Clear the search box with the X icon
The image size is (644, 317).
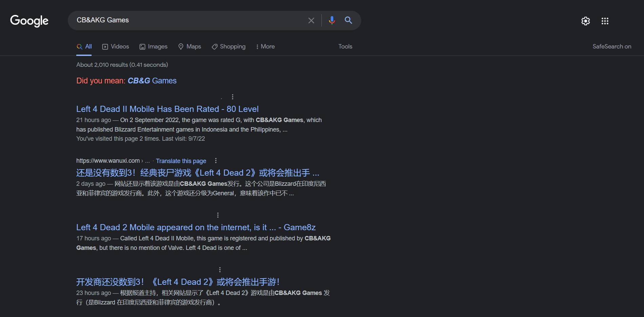tap(311, 20)
